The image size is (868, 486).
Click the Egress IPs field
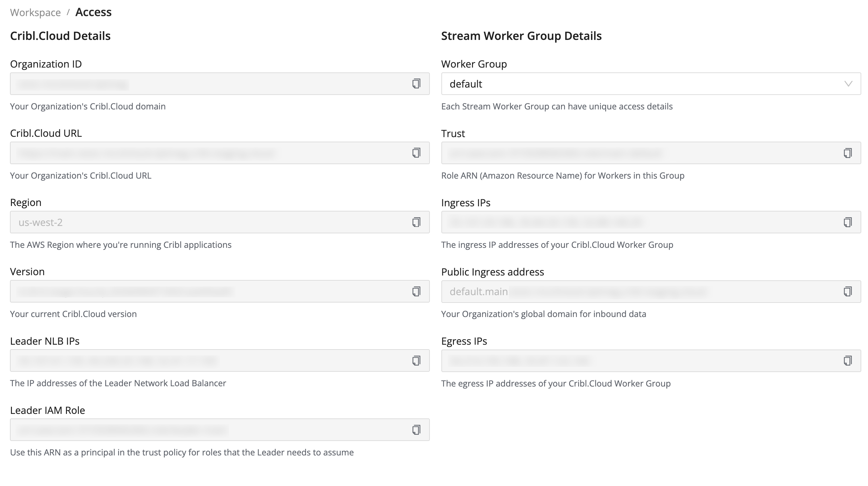coord(651,360)
